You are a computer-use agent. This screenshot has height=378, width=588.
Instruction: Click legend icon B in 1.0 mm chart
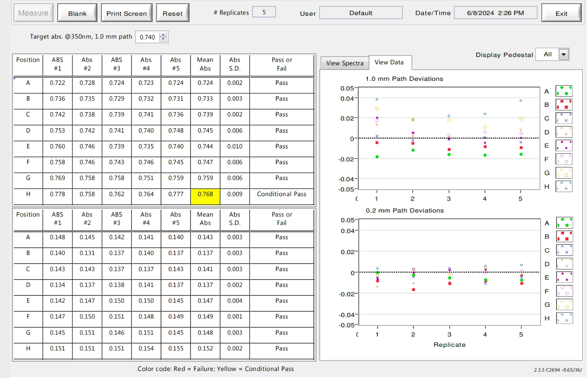(564, 105)
